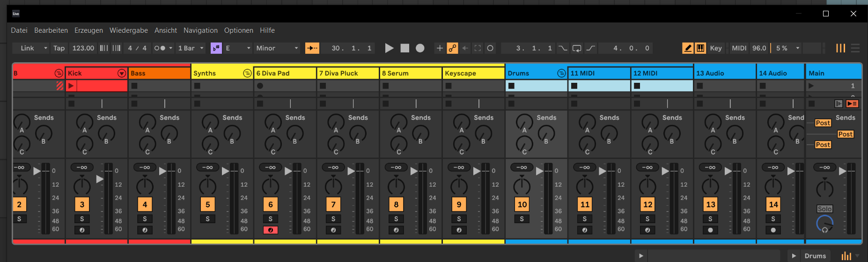
Task: Toggle Draw Mode pencil icon
Action: tap(688, 48)
